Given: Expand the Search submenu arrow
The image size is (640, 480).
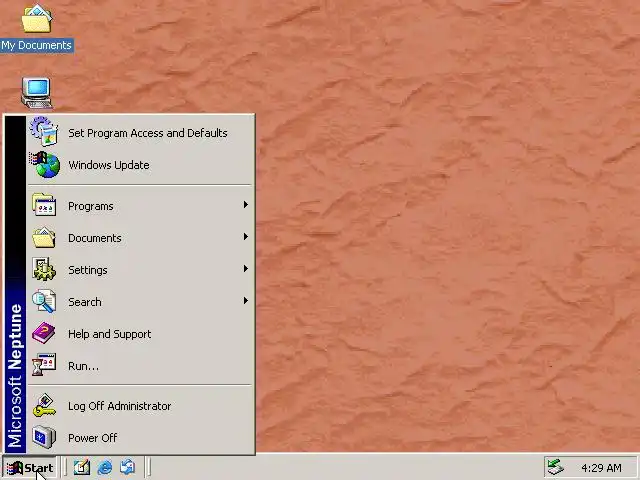Looking at the screenshot, I should click(245, 301).
